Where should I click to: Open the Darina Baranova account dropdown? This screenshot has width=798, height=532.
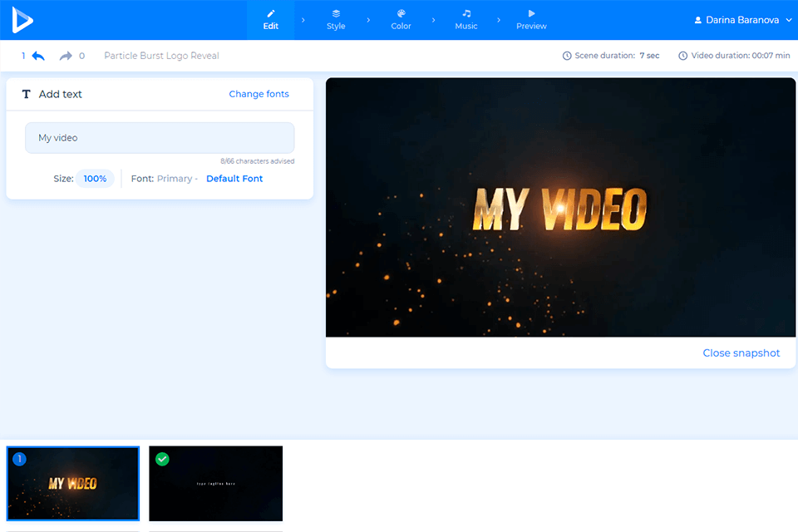(742, 19)
